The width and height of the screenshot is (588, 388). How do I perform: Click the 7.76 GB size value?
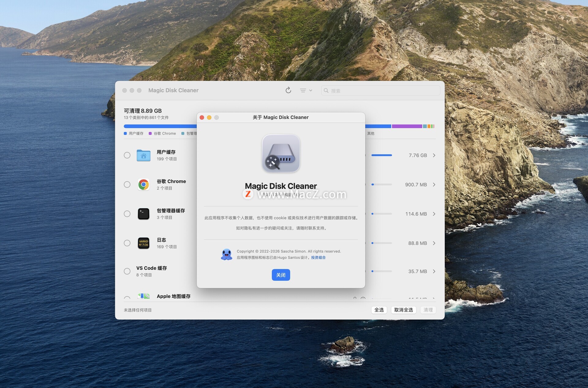418,155
